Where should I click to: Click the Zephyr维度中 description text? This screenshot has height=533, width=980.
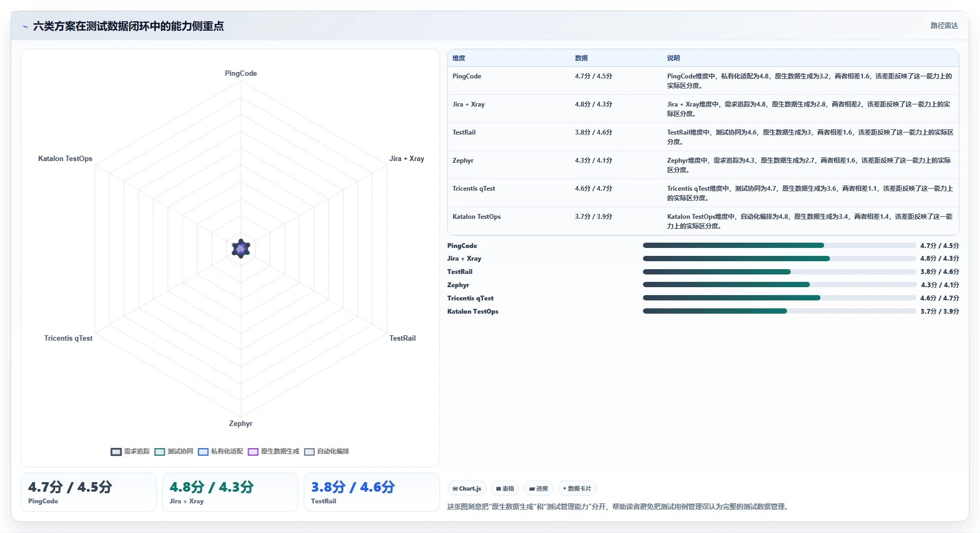point(809,165)
